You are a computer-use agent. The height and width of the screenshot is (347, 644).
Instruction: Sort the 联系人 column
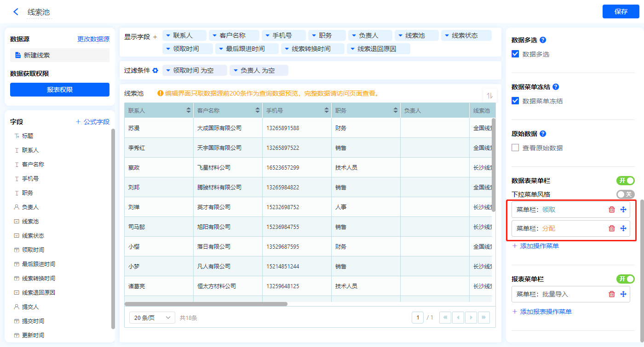click(x=188, y=111)
